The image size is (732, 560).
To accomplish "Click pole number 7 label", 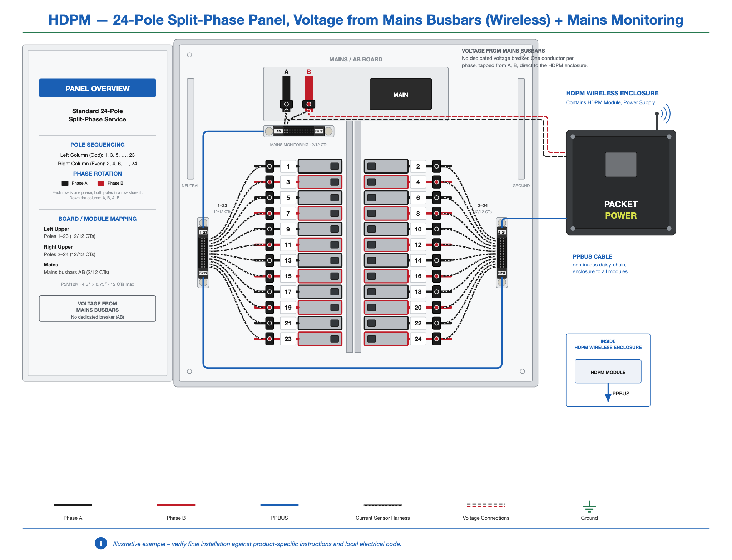I will pos(288,214).
